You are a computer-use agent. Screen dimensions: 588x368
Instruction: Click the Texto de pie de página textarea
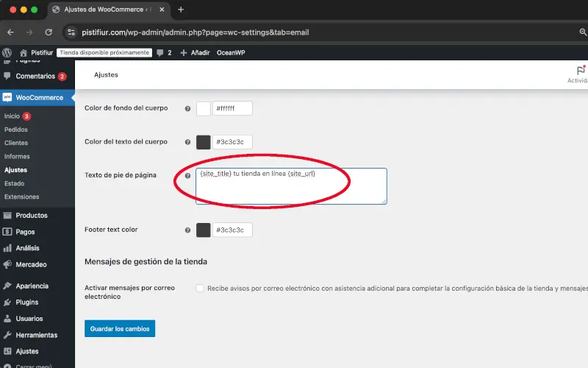click(x=291, y=186)
